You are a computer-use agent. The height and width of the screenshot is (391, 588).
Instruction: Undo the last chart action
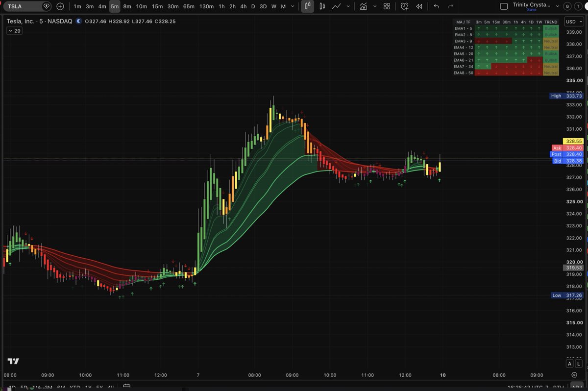coord(437,6)
